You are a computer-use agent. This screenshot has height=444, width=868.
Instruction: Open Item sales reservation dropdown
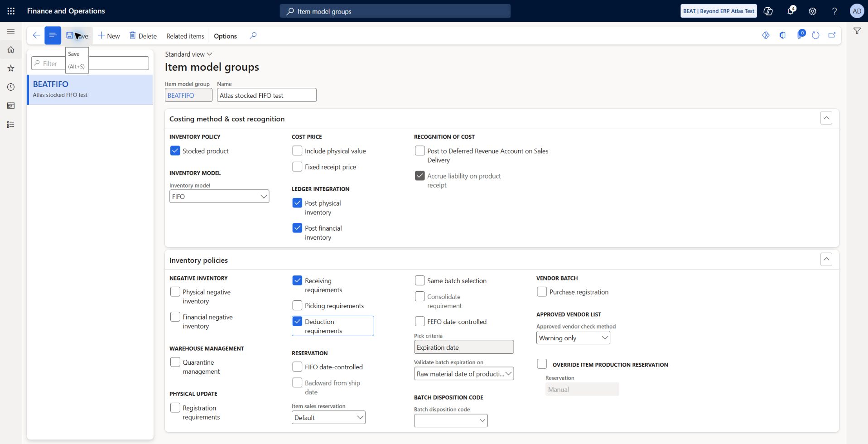click(328, 418)
